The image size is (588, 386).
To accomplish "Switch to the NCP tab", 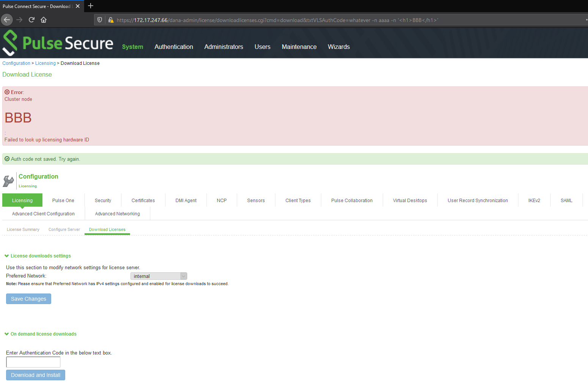I will click(222, 200).
